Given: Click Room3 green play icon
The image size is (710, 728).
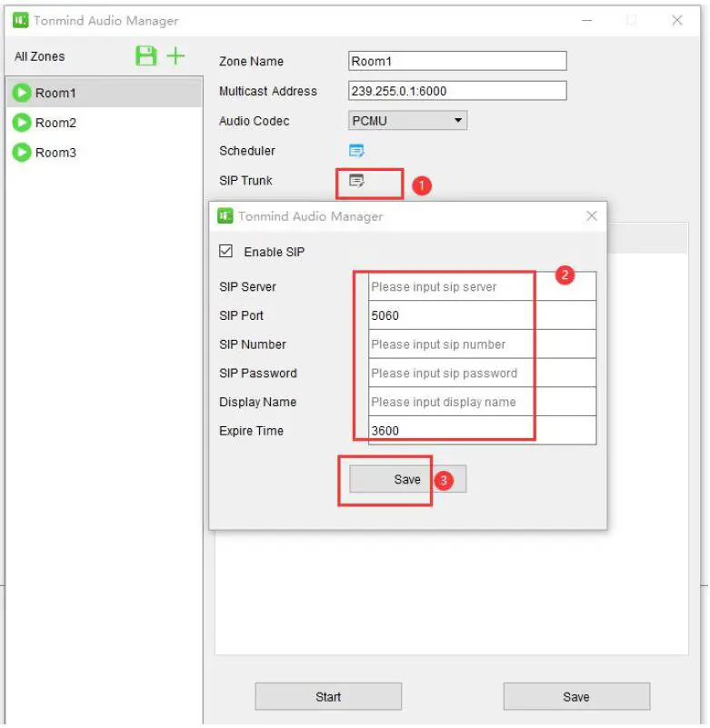Looking at the screenshot, I should coord(21,153).
